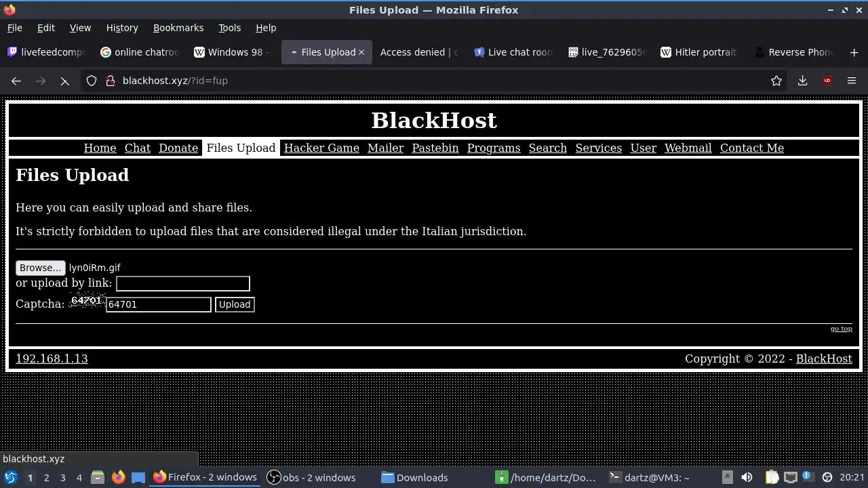Image resolution: width=868 pixels, height=488 pixels.
Task: Open the taskbar start menu icon
Action: 10,478
